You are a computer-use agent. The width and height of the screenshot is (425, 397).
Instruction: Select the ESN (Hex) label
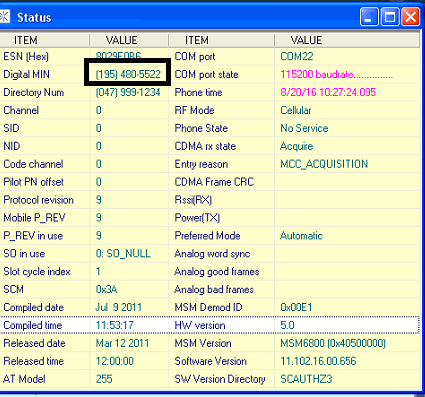point(26,56)
